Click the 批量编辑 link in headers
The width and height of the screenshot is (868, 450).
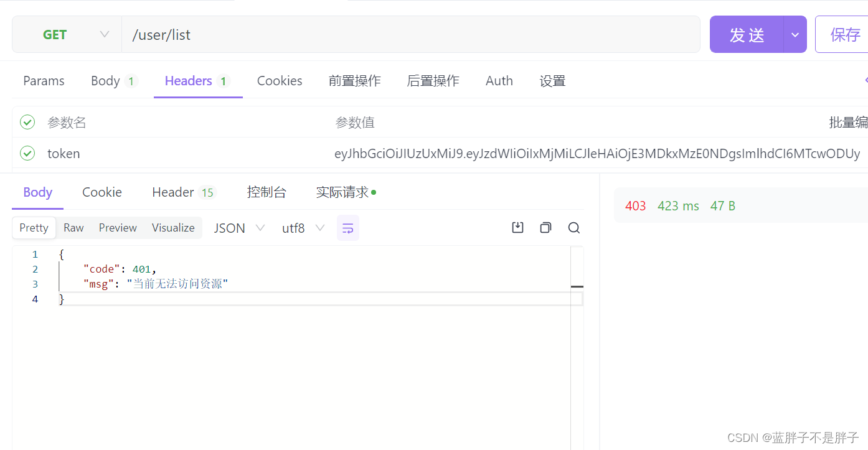coord(848,123)
